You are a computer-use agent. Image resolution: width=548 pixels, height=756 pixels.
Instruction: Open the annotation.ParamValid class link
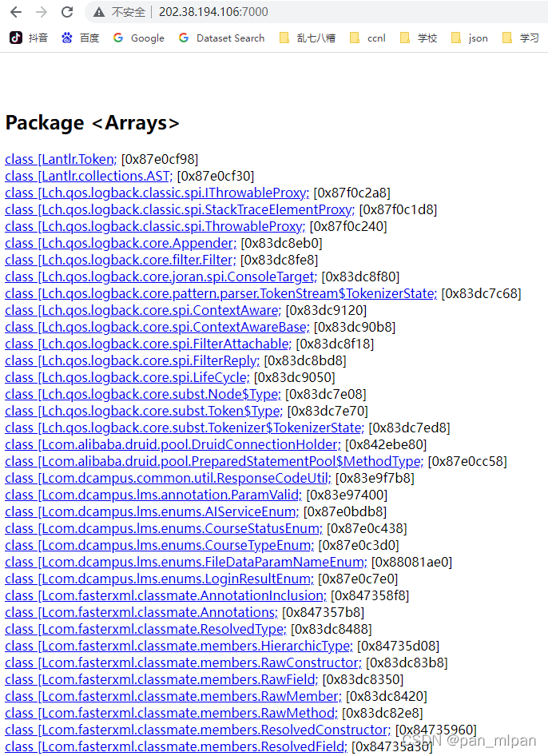[153, 495]
